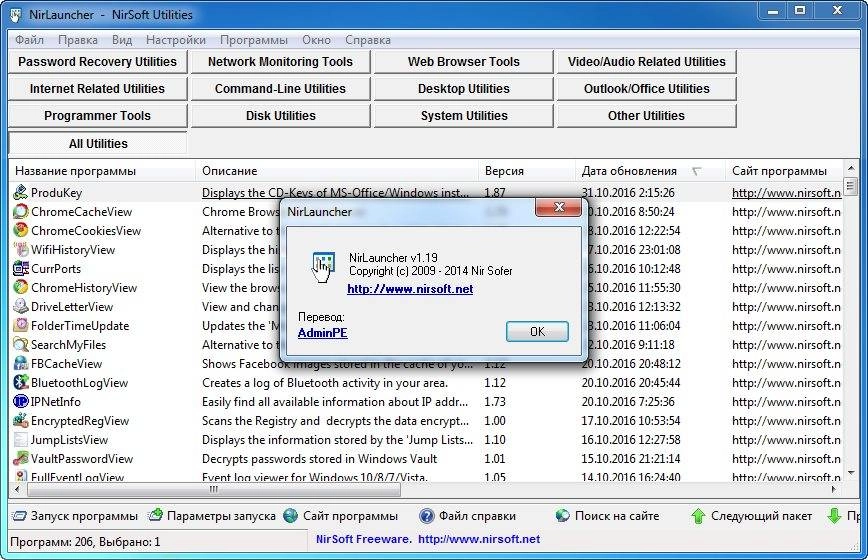
Task: Click the ProduKey program icon
Action: [20, 192]
